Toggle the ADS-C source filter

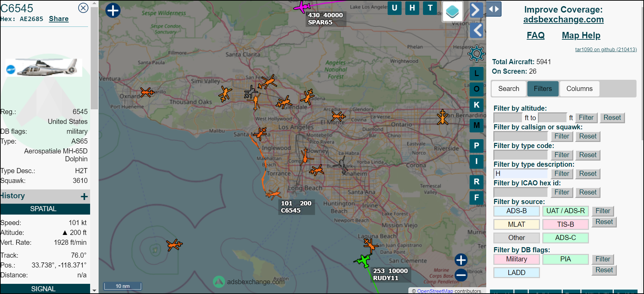pos(565,238)
